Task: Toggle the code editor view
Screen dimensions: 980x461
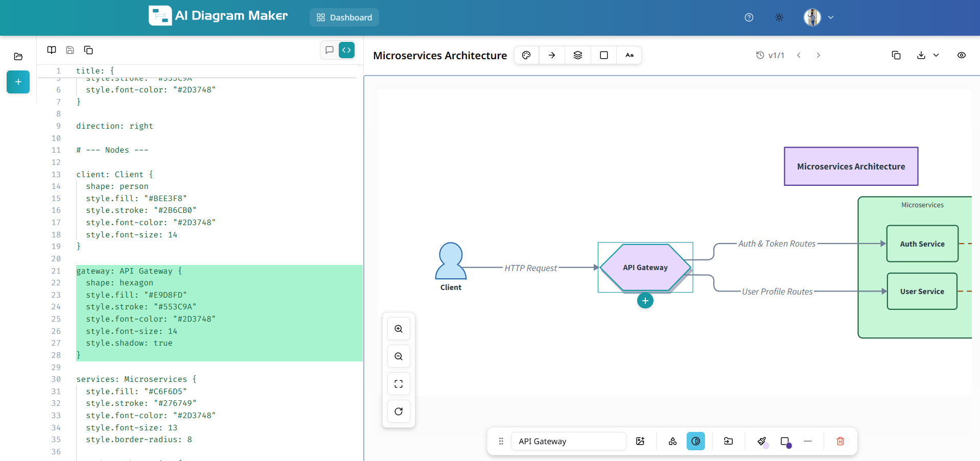Action: (x=346, y=50)
